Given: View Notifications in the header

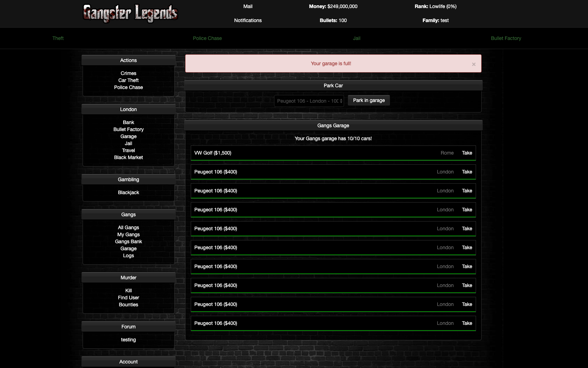Looking at the screenshot, I should [x=248, y=20].
